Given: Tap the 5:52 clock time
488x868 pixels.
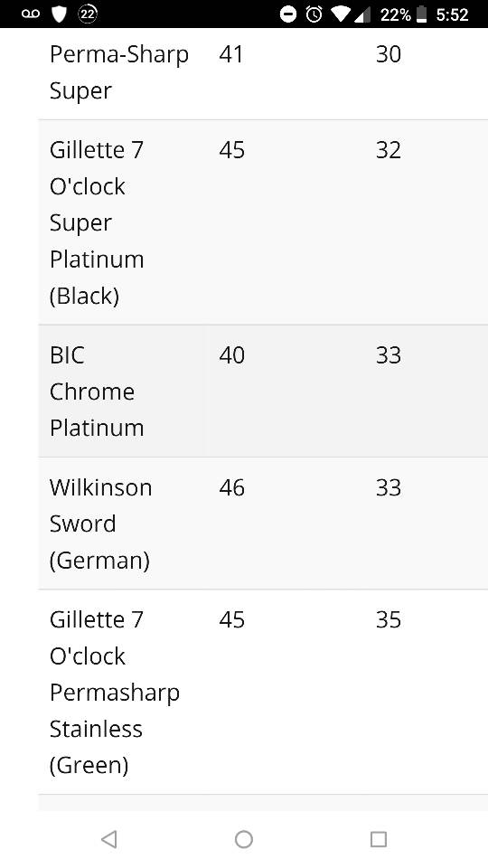Looking at the screenshot, I should click(452, 14).
